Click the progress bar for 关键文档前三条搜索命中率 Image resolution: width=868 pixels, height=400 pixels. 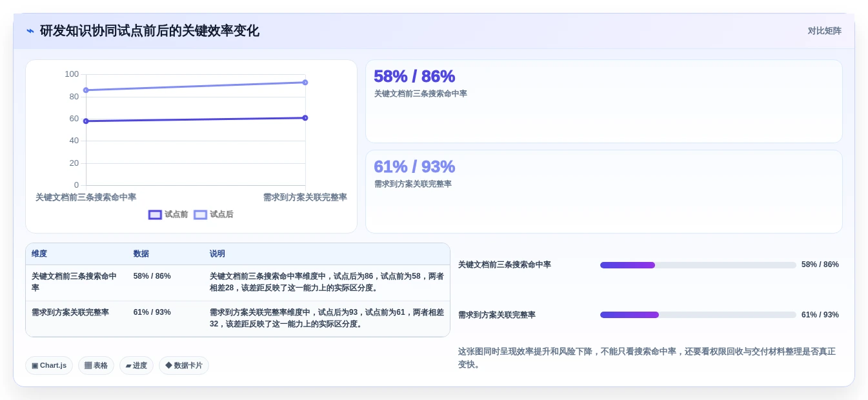tap(698, 265)
